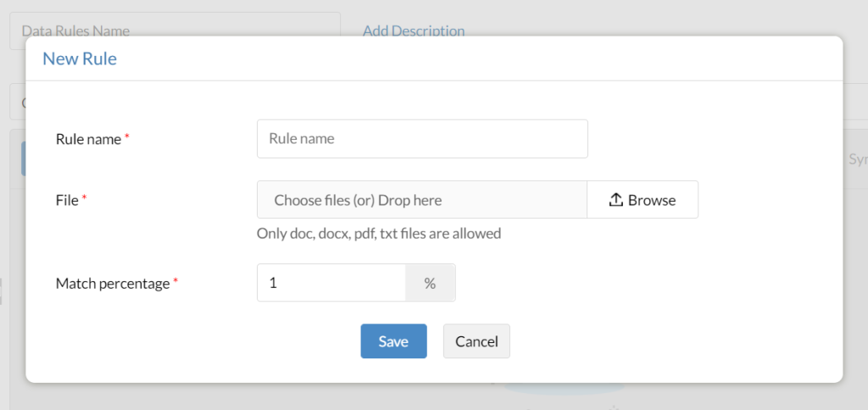Screen dimensions: 868x410
Task: Click the partially hidden Syn text at right
Action: [856, 159]
